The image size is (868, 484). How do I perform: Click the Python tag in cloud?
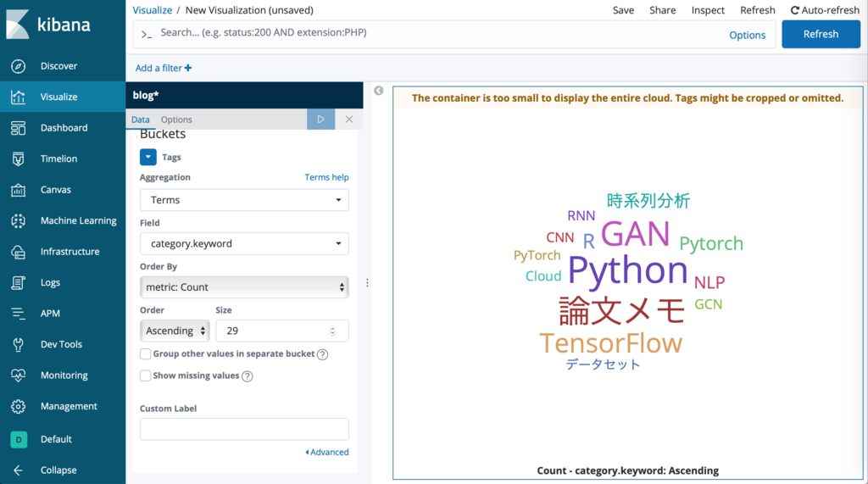click(628, 270)
